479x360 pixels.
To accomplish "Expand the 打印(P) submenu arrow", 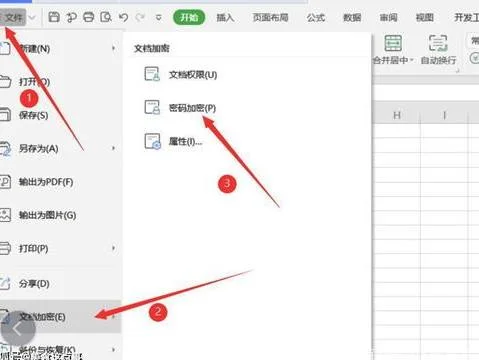I will pos(114,248).
